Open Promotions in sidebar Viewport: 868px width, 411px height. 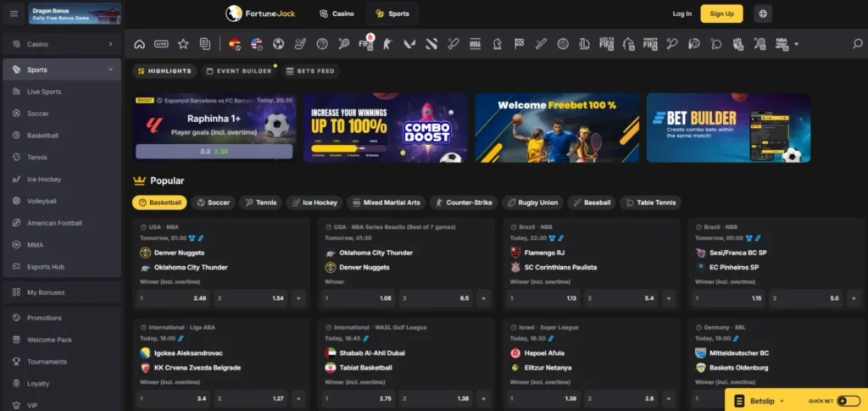[x=62, y=318]
